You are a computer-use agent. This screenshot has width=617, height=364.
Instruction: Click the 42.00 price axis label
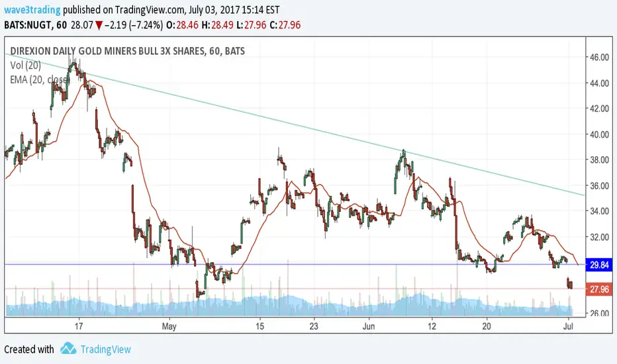(x=599, y=109)
